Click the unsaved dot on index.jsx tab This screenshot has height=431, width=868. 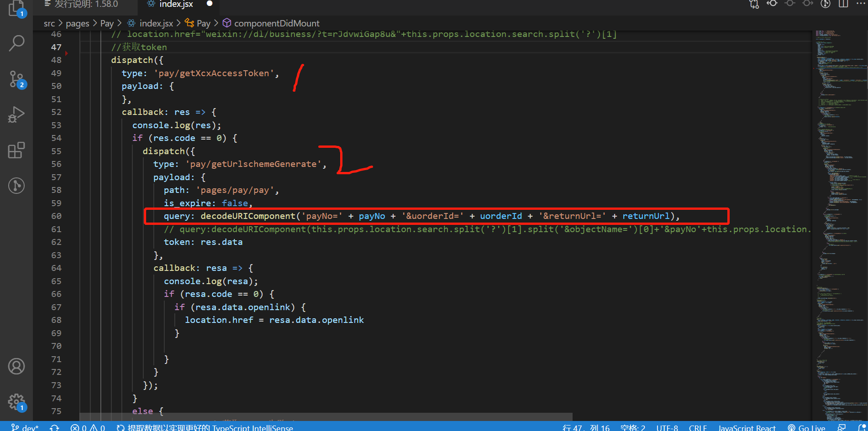coord(210,4)
